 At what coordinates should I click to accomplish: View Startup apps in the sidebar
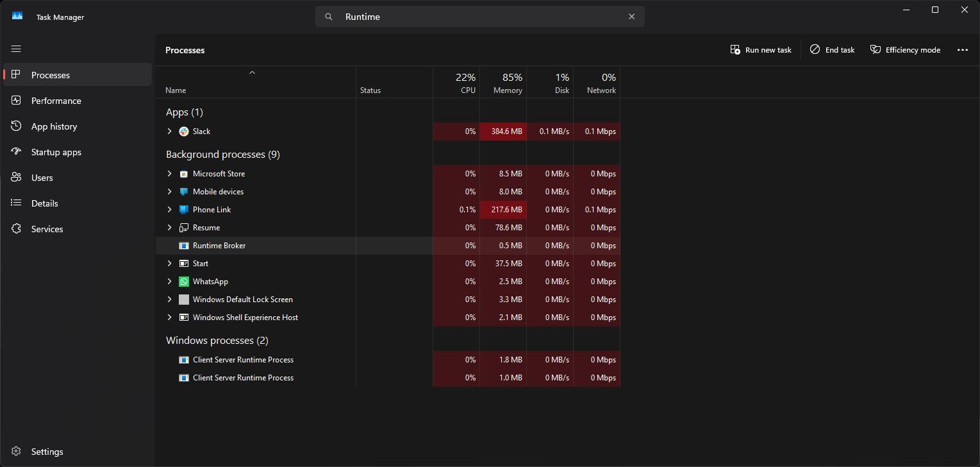(56, 152)
